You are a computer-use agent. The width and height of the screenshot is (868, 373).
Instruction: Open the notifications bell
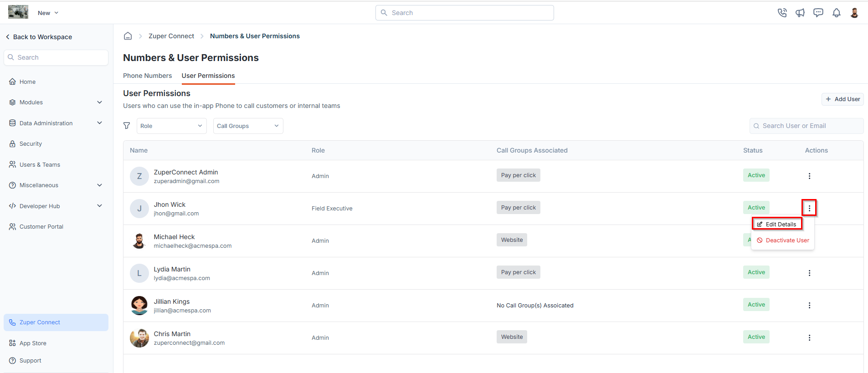837,13
